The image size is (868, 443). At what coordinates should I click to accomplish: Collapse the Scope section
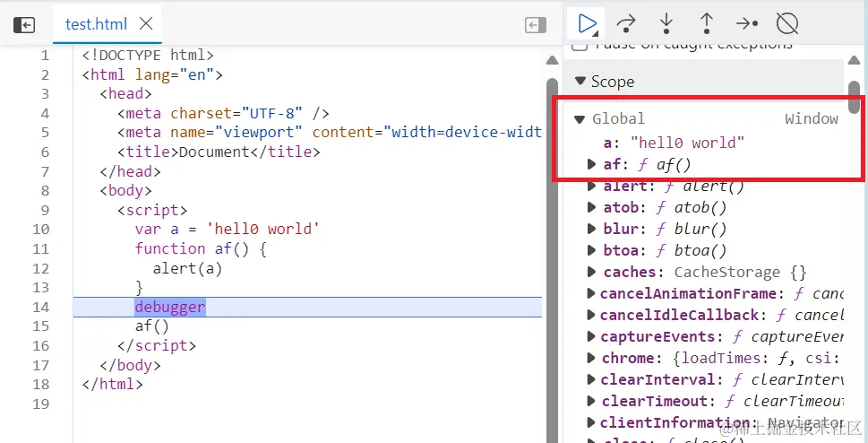point(580,82)
